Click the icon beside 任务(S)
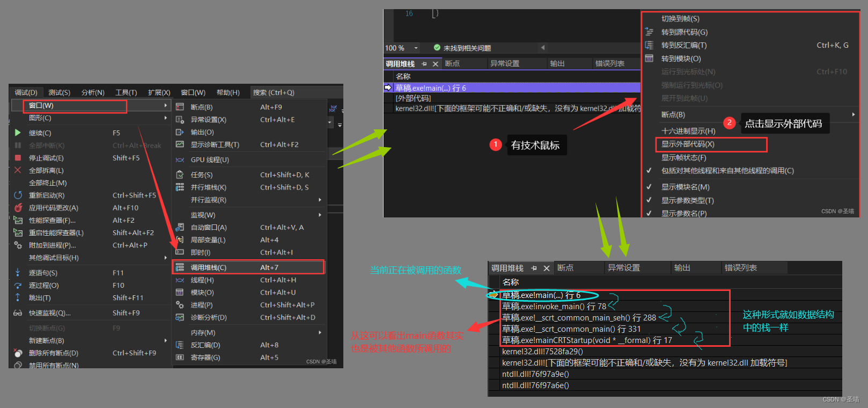Image resolution: width=868 pixels, height=408 pixels. coord(180,174)
